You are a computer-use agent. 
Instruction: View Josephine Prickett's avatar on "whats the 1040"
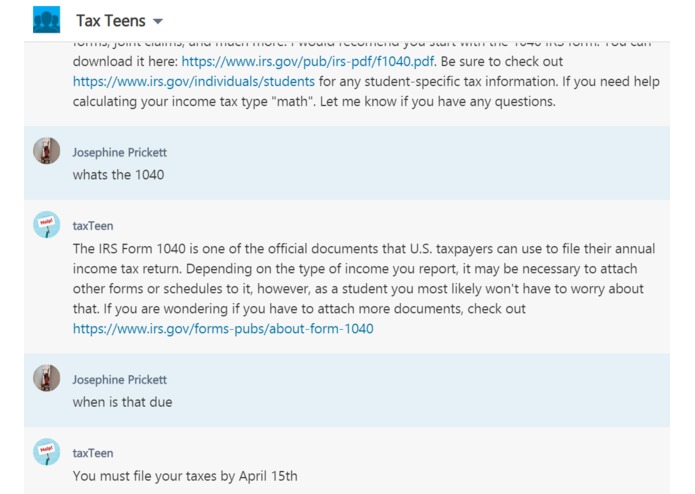coord(47,151)
